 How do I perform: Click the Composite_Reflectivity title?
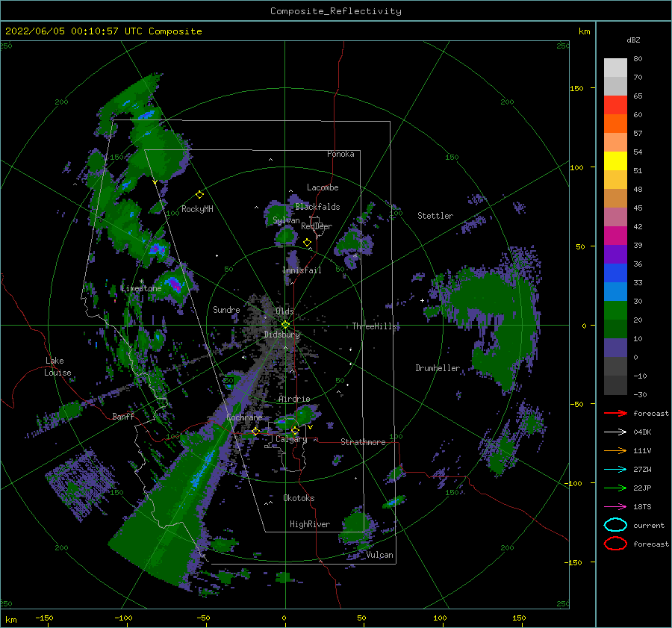tap(336, 11)
